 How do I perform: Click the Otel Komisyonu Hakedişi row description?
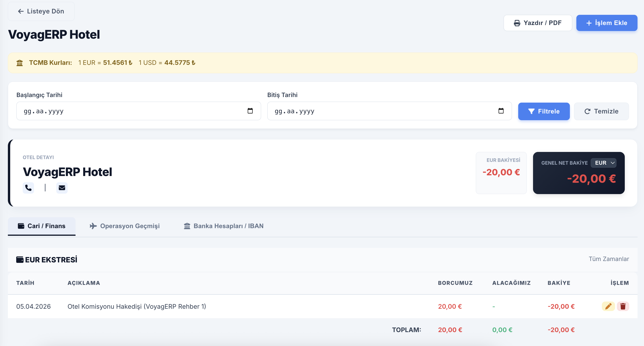click(136, 306)
